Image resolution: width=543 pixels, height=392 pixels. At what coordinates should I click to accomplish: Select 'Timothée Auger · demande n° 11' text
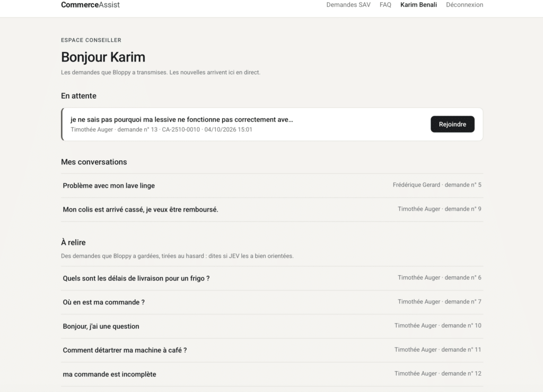(x=437, y=350)
